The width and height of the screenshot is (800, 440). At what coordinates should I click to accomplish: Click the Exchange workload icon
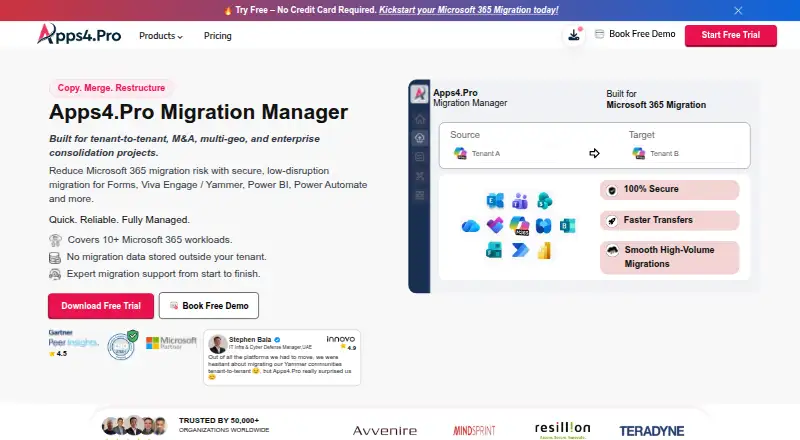coord(495,201)
